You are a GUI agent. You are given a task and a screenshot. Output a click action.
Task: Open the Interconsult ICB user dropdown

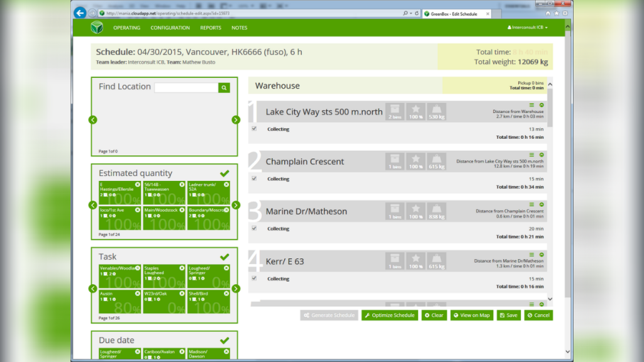pos(528,28)
